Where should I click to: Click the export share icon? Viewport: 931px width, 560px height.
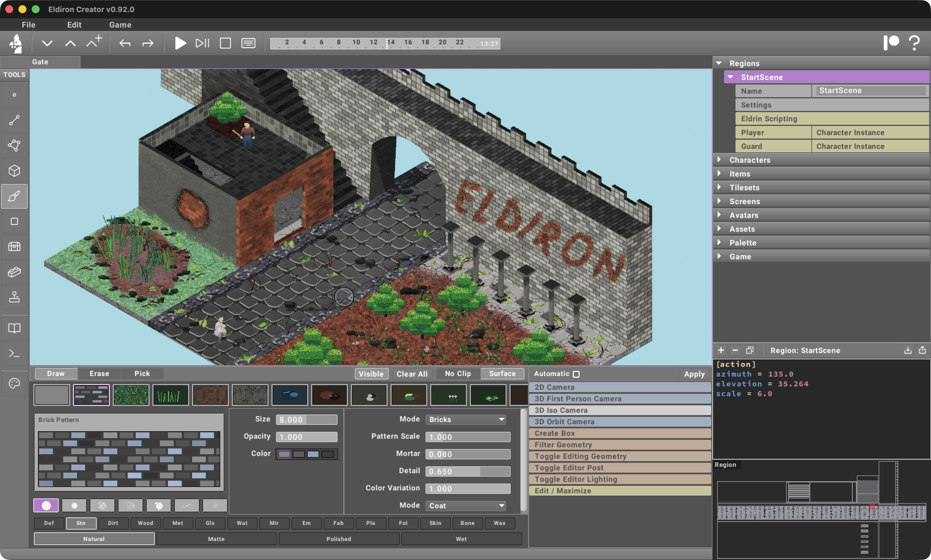pyautogui.click(x=922, y=350)
